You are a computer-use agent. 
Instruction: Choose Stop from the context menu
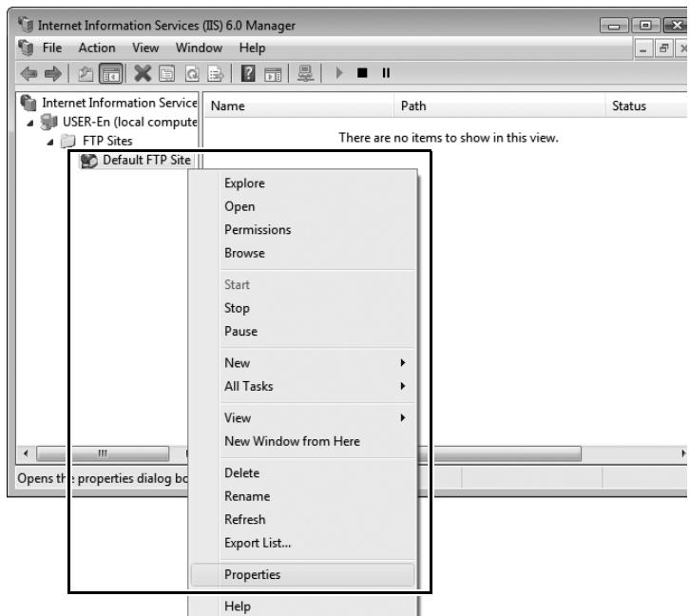(303, 308)
